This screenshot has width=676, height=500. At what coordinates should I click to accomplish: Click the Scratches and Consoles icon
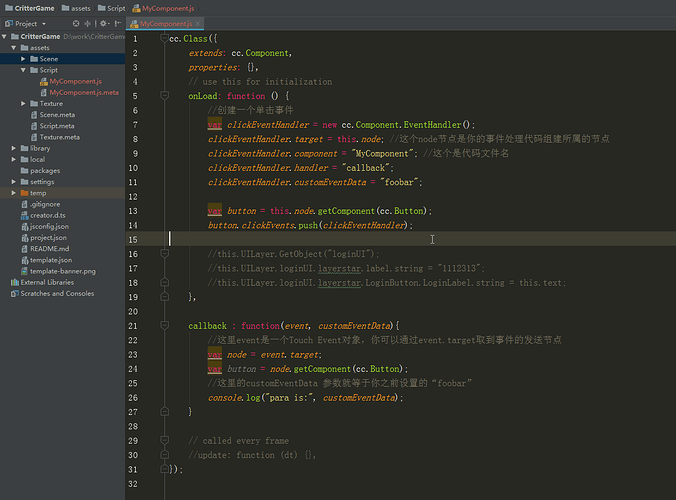coord(13,293)
